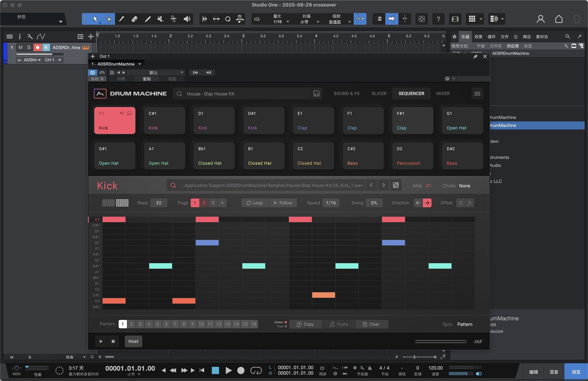
Task: Toggle Loop in sequencer
Action: coord(255,203)
